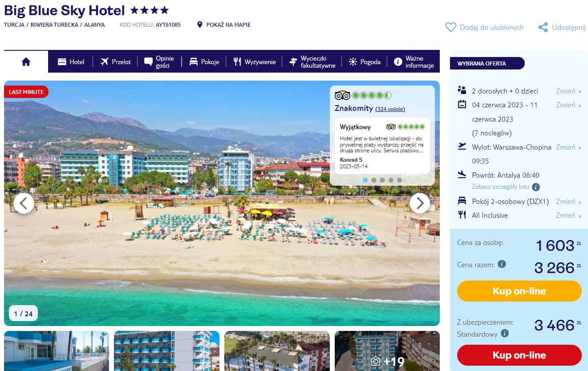Viewport: 588px width, 371px height.
Task: Click info icon by Zobacz szczegóły lotu
Action: 536,187
